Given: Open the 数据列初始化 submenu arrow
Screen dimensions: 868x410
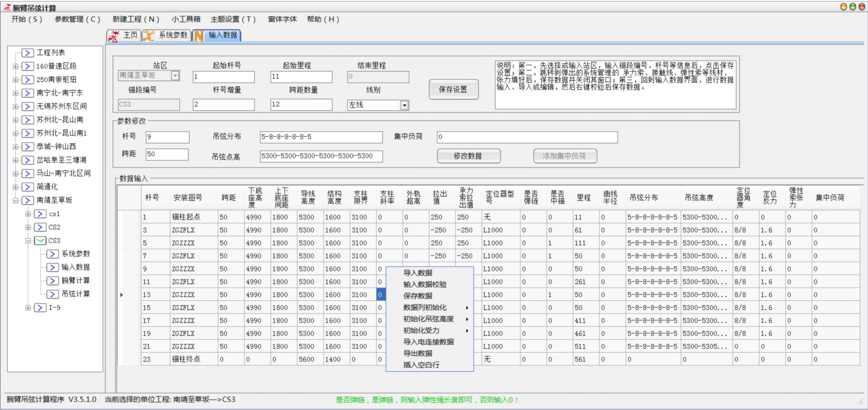Looking at the screenshot, I should tap(467, 308).
